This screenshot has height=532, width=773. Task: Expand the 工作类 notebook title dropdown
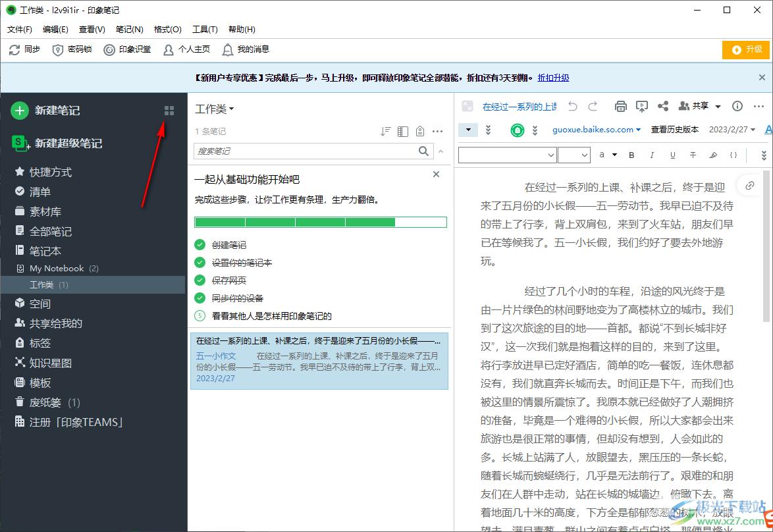(215, 109)
